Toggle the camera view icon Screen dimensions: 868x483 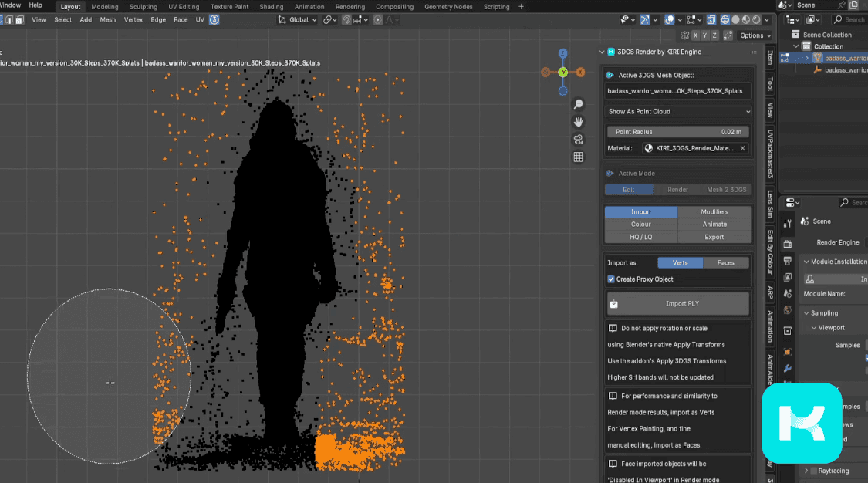tap(578, 140)
